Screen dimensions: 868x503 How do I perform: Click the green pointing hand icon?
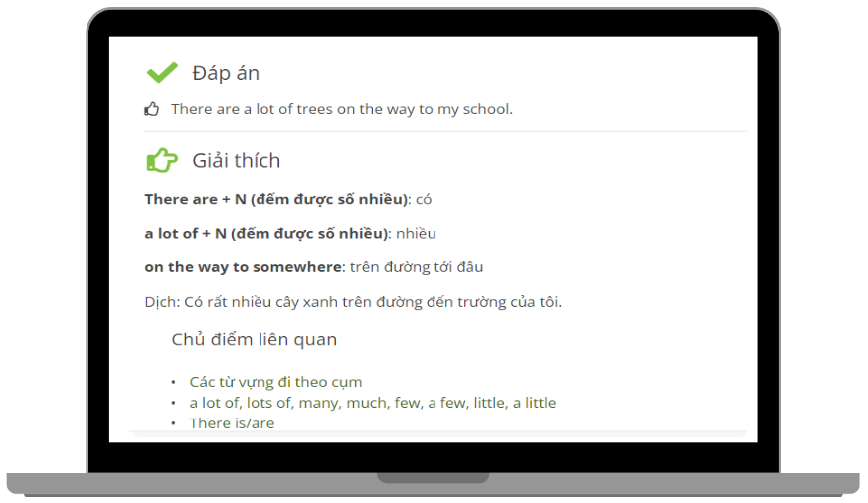pyautogui.click(x=161, y=160)
